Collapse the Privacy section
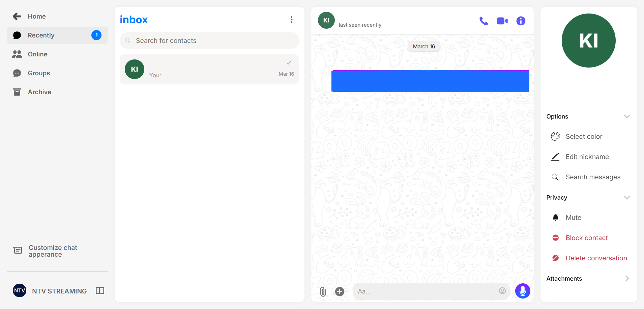644x309 pixels. (x=626, y=198)
